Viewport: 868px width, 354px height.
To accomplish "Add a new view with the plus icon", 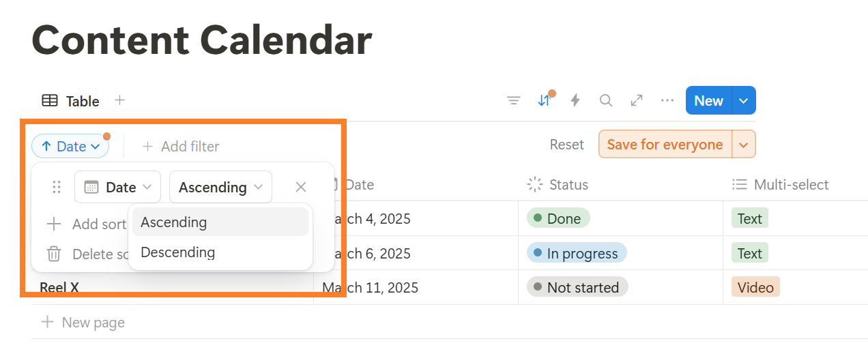I will pos(120,101).
